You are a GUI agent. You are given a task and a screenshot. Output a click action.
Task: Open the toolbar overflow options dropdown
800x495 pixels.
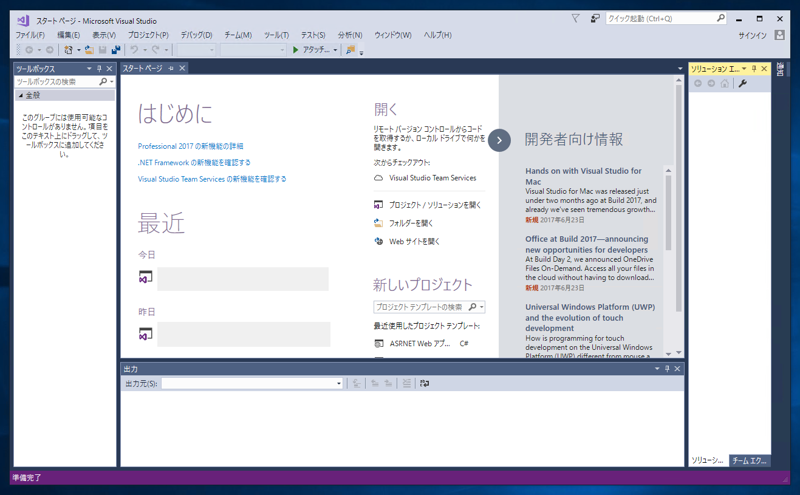(x=361, y=53)
